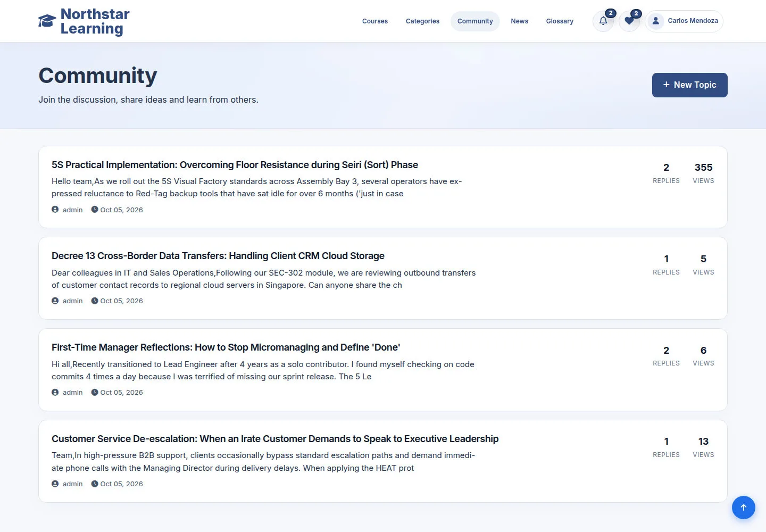Click the clock icon on the Decree 13 topic

(x=95, y=301)
